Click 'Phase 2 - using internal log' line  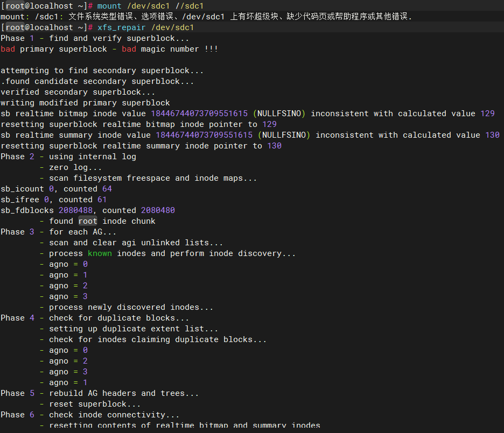68,157
